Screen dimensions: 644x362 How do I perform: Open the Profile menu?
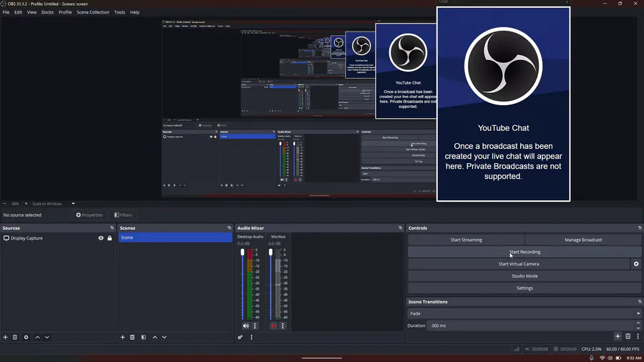(x=65, y=12)
